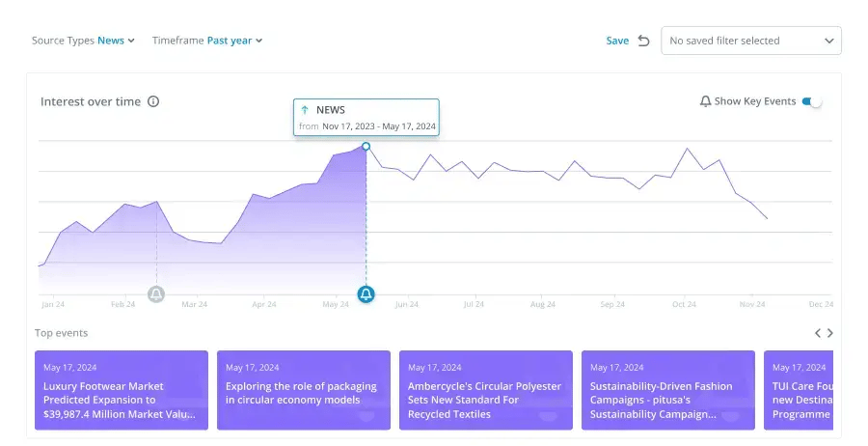The image size is (868, 446).
Task: Click the undo reset arrow icon next to Save
Action: [643, 41]
